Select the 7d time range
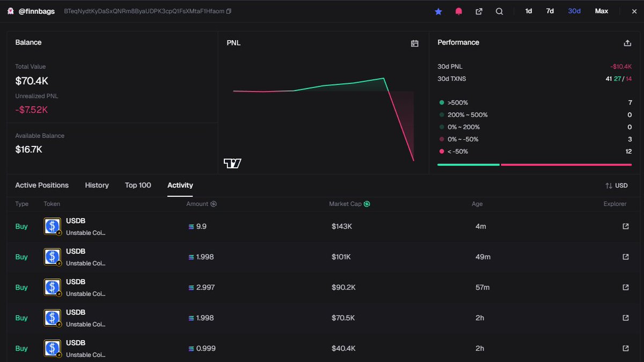644x362 pixels. pos(550,11)
